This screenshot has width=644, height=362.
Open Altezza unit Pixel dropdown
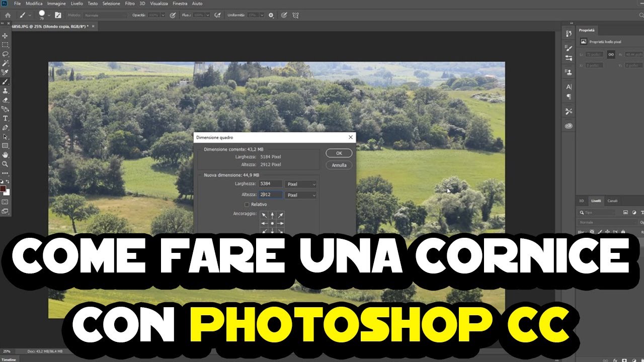pos(301,195)
